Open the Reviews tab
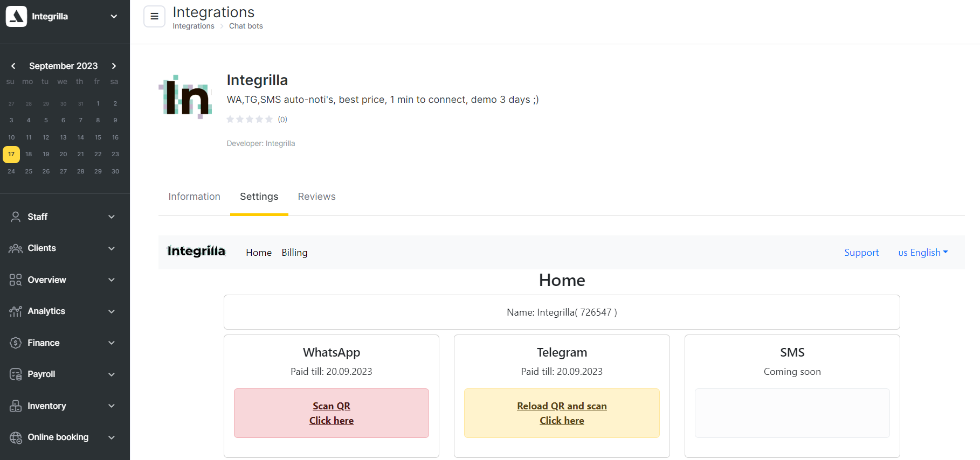980x460 pixels. (316, 197)
